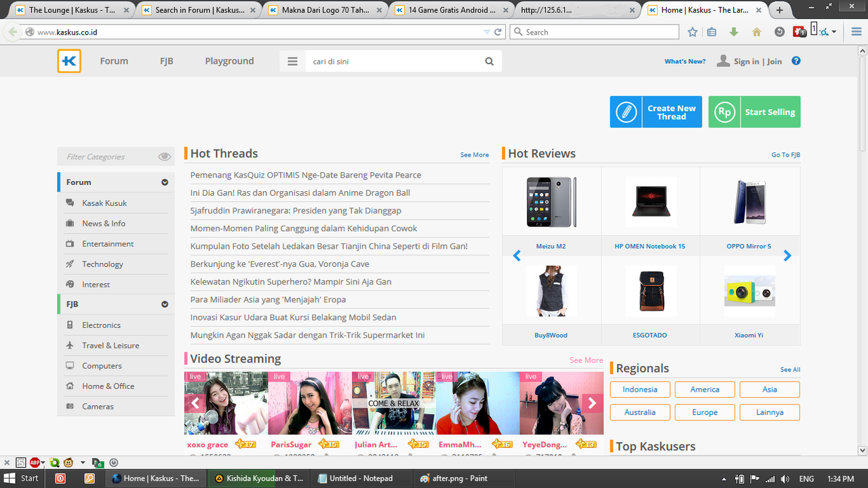Viewport: 868px width, 488px height.
Task: Click the News & Info briefcase icon
Action: 70,223
